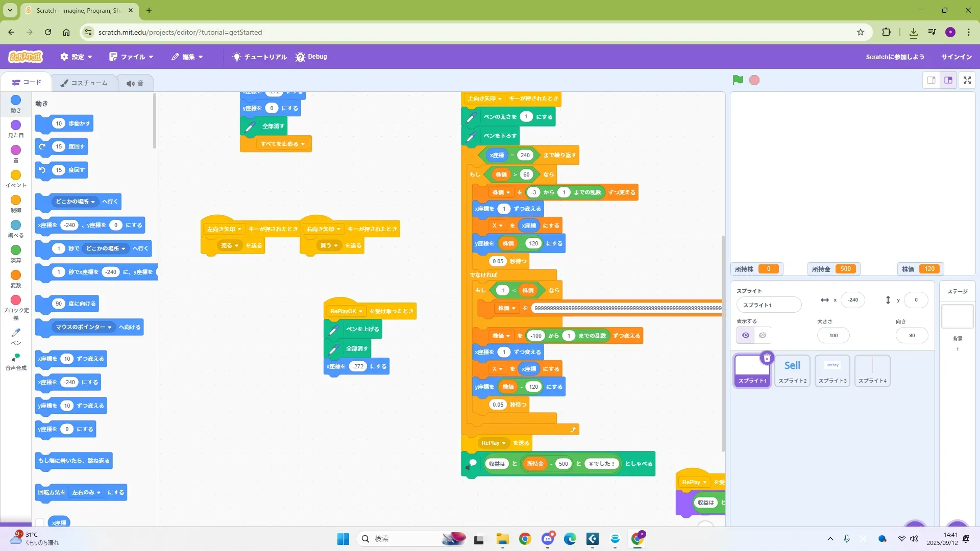Switch to small stage layout
Screen dimensions: 980x551
point(931,80)
